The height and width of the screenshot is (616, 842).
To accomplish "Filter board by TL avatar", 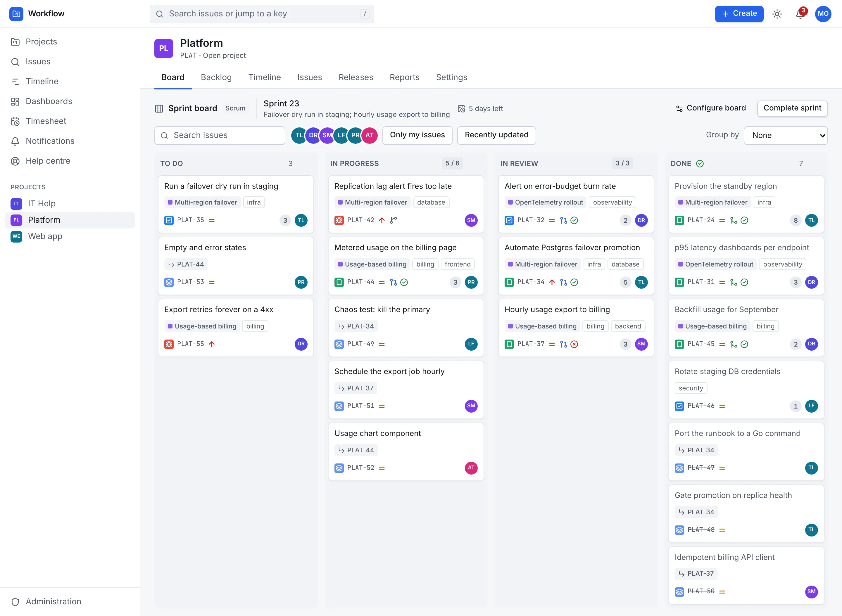I will pos(299,135).
